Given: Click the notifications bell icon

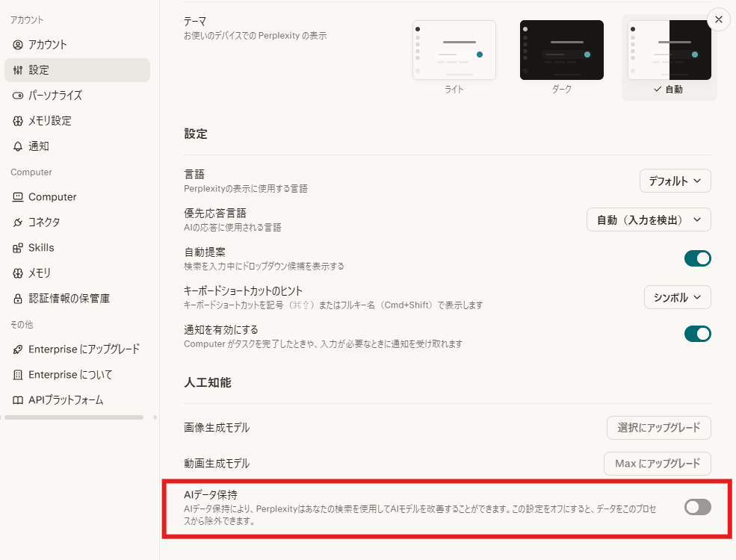Looking at the screenshot, I should (x=18, y=146).
